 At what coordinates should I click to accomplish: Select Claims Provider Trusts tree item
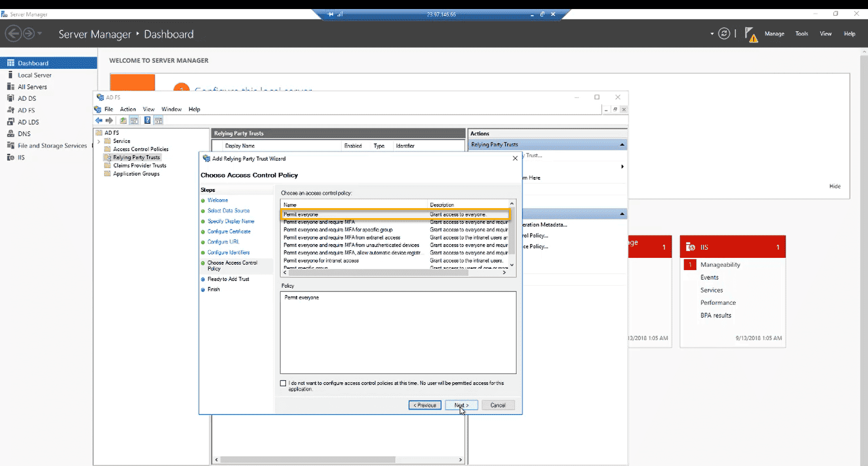(x=139, y=166)
